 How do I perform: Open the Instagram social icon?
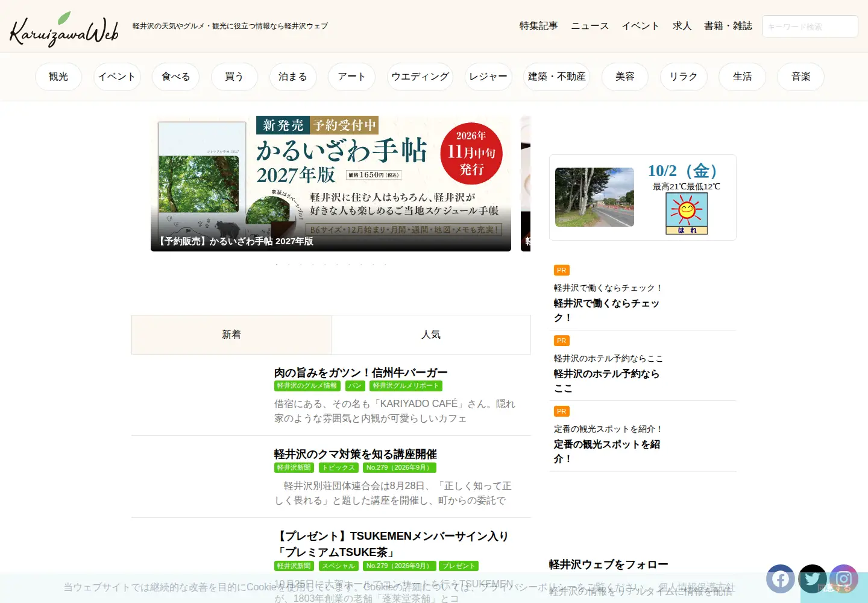[x=844, y=579]
